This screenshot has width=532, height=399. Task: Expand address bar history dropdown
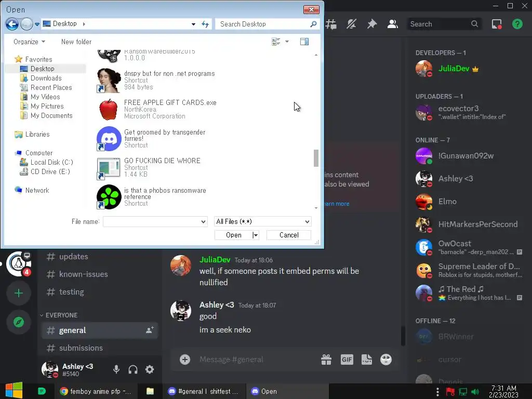pos(193,24)
